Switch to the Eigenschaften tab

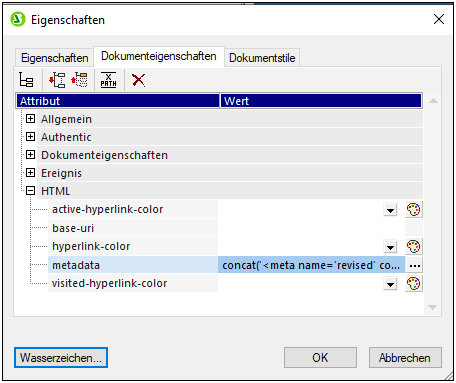click(54, 58)
